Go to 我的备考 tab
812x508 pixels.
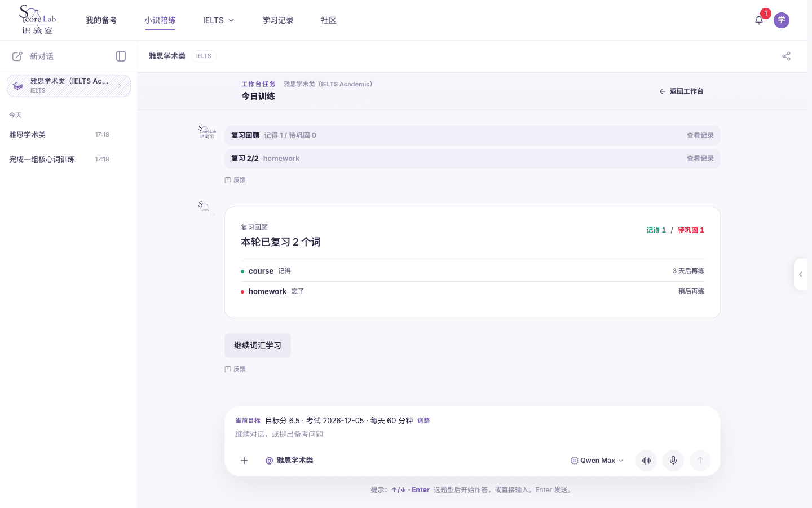coord(101,20)
